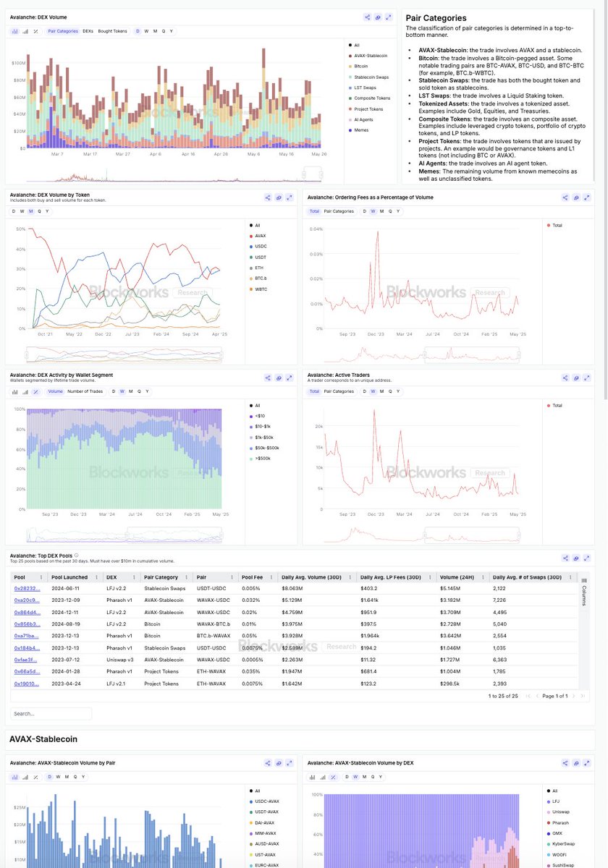
Task: Expand DEX Volume chart to fullscreen
Action: click(x=389, y=17)
